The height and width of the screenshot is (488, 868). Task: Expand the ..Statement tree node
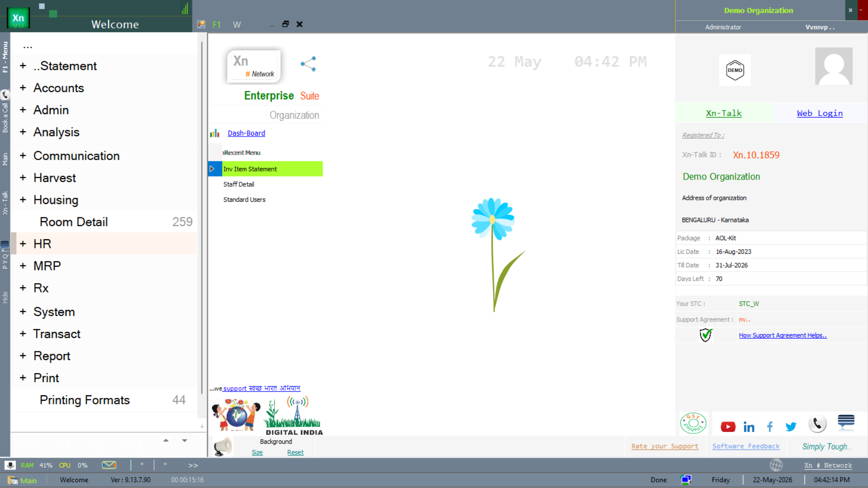coord(23,66)
